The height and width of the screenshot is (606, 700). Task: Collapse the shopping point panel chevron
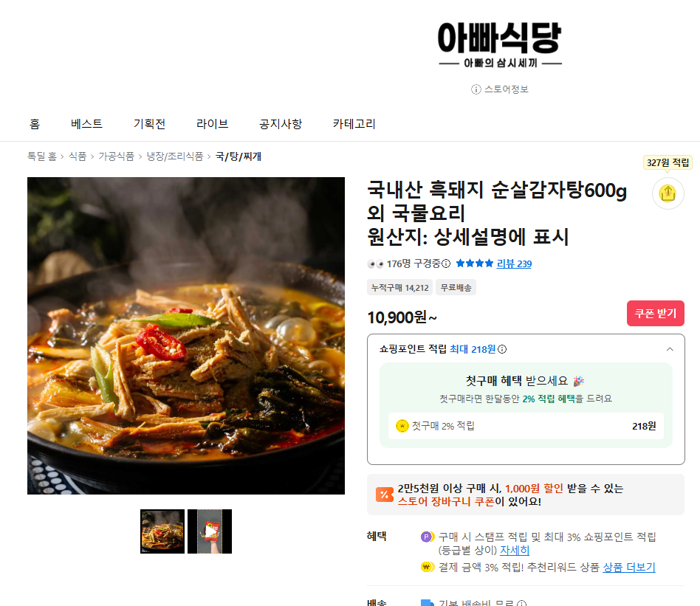670,349
